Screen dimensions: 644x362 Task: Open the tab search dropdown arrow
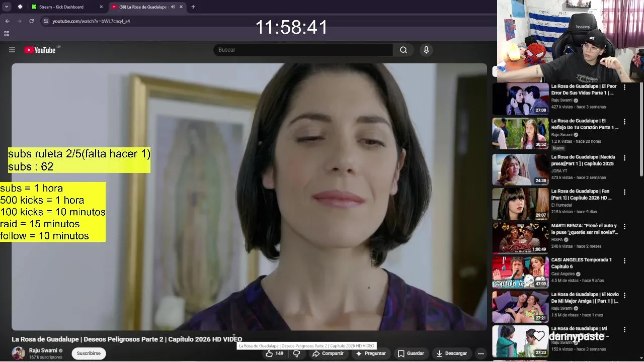pos(7,7)
